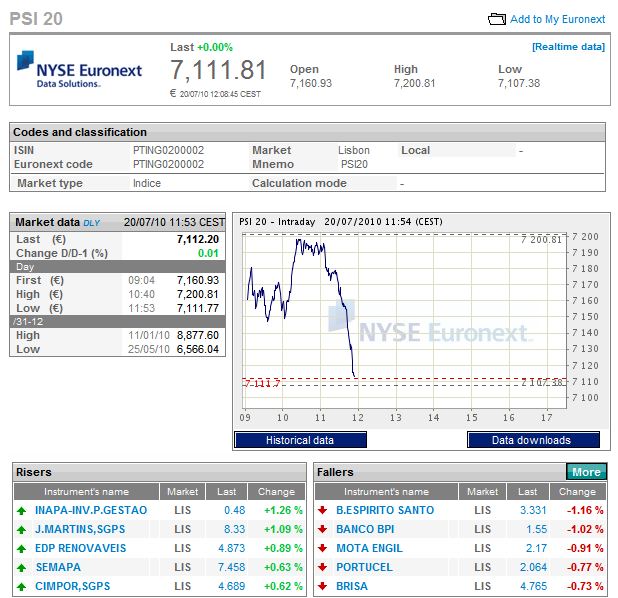Screen dimensions: 618x598
Task: Click the Realtime data link
Action: 568,47
